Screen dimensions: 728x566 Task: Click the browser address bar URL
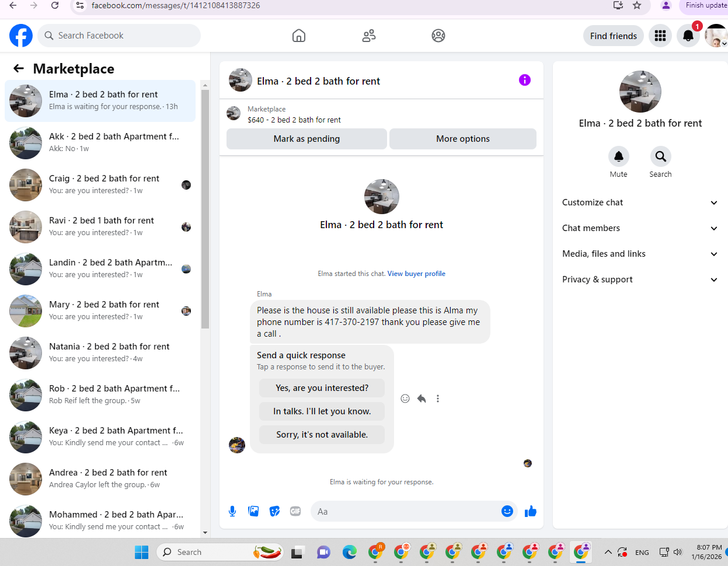(176, 5)
